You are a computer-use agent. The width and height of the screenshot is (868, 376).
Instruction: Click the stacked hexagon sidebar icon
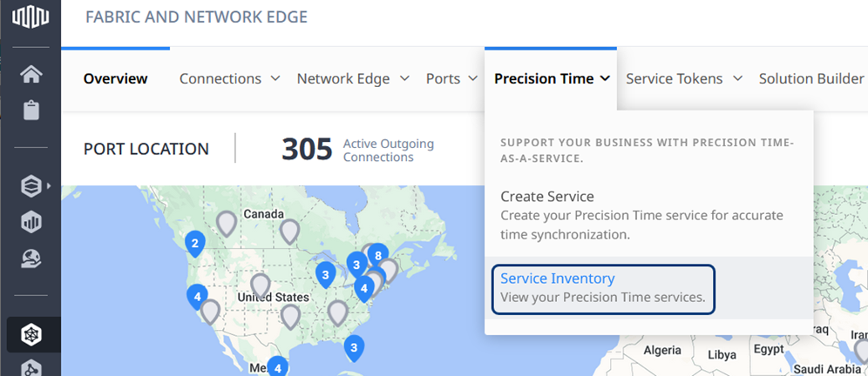31,186
